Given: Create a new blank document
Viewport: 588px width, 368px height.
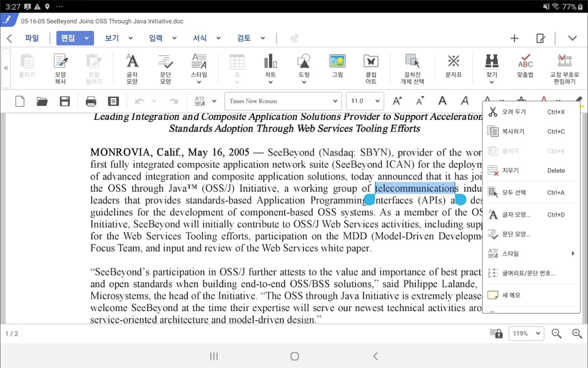Looking at the screenshot, I should pos(20,101).
